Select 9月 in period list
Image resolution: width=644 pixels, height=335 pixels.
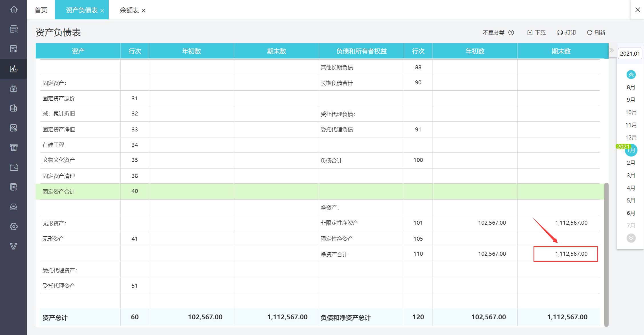tap(631, 100)
